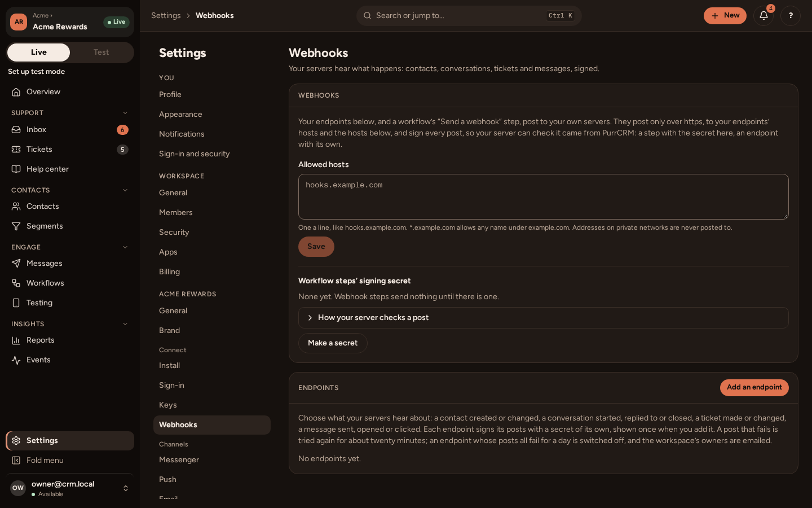
Task: Click the Add an endpoint button
Action: click(x=754, y=388)
